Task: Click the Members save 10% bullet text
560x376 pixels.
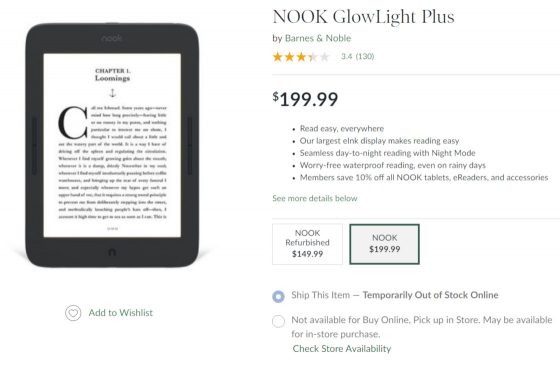Action: pyautogui.click(x=424, y=177)
